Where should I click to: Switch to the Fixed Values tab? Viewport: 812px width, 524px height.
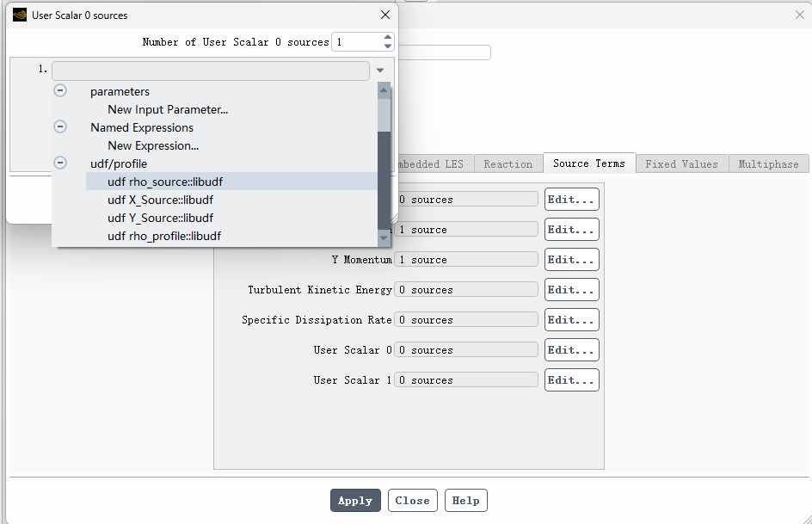point(681,164)
